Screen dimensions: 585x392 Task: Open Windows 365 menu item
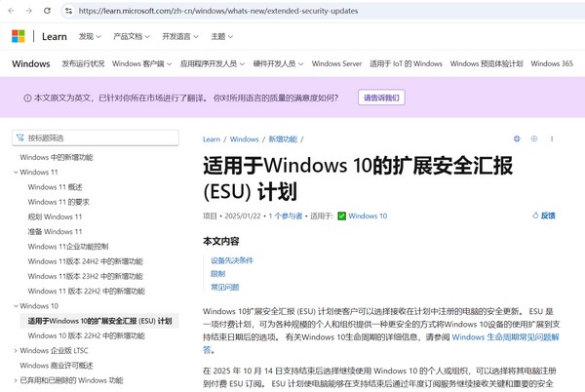[552, 63]
